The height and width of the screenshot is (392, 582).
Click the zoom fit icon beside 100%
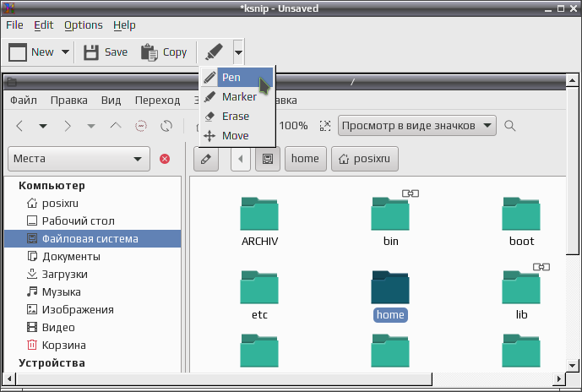[x=325, y=126]
